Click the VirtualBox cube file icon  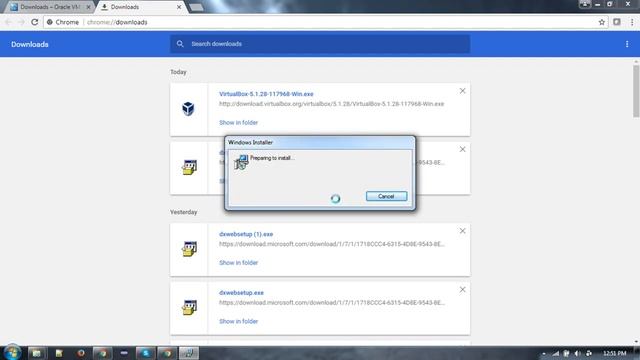188,109
